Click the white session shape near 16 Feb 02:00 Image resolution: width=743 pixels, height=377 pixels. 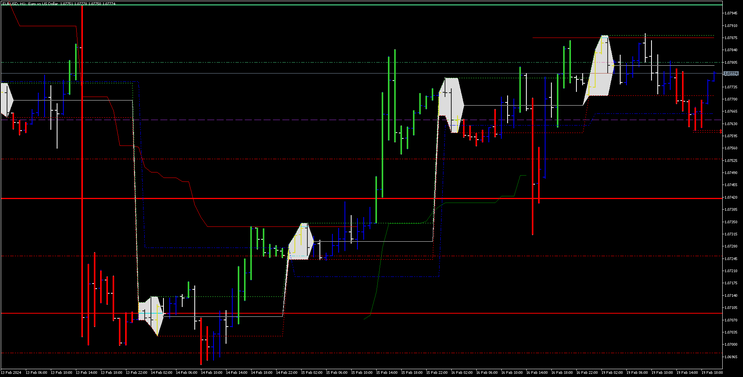click(x=450, y=105)
